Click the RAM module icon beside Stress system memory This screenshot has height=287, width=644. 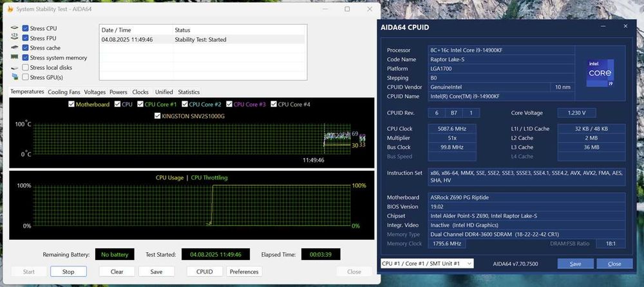point(15,57)
